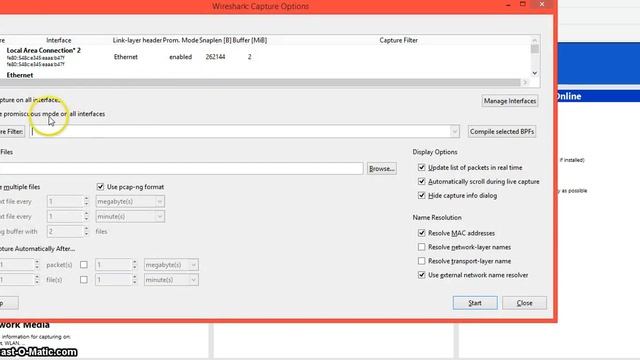
Task: Enable stop capture after megabyte(s) checkbox
Action: [x=84, y=265]
